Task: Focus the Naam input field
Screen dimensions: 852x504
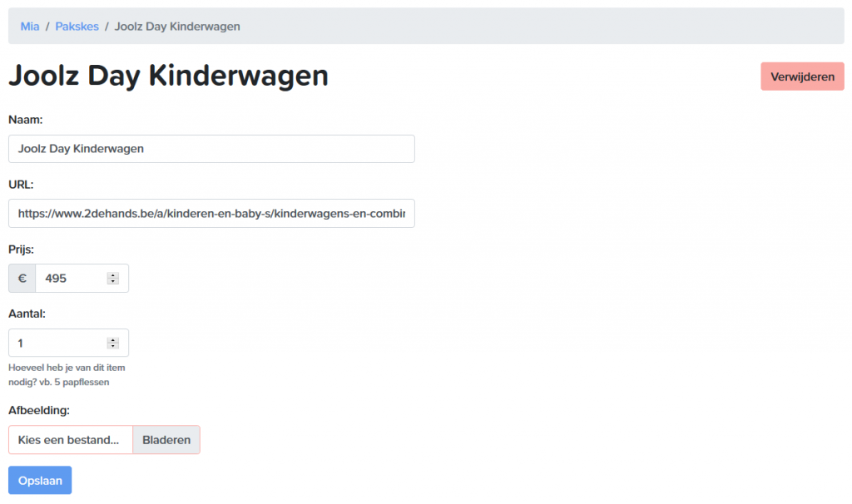Action: coord(211,149)
